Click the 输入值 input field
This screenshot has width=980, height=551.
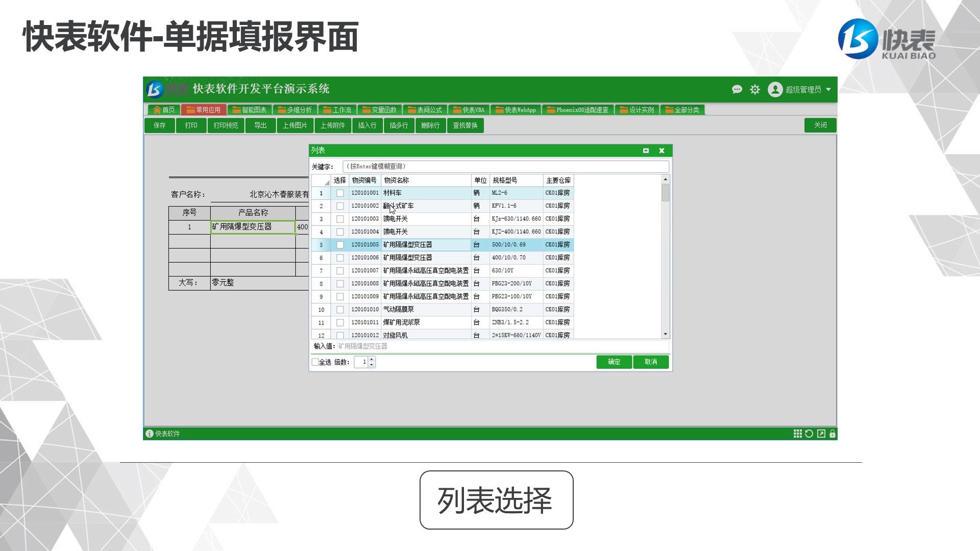[503, 346]
